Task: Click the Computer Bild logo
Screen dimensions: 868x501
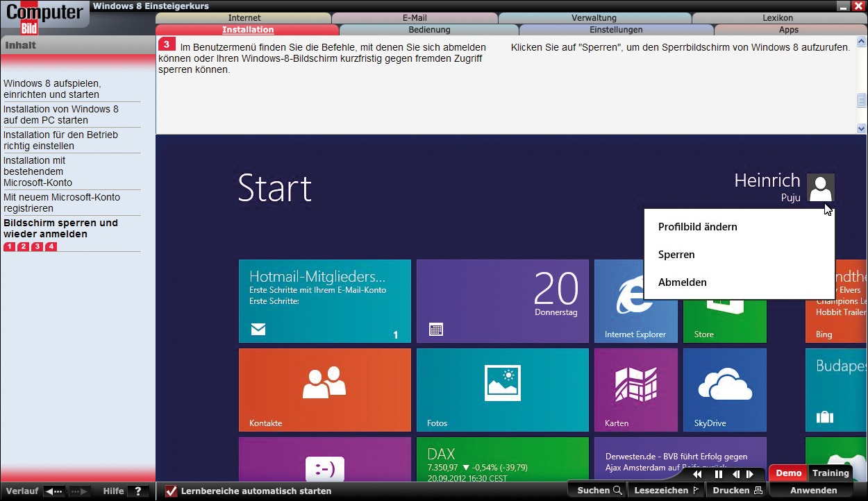Action: (x=44, y=18)
